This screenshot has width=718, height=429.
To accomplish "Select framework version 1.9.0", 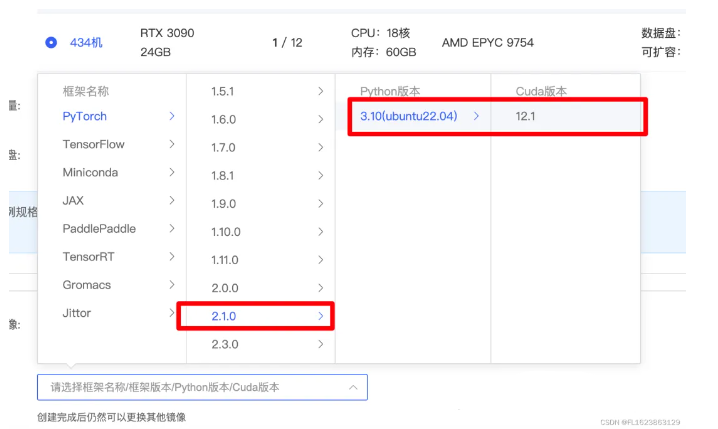I will 223,204.
